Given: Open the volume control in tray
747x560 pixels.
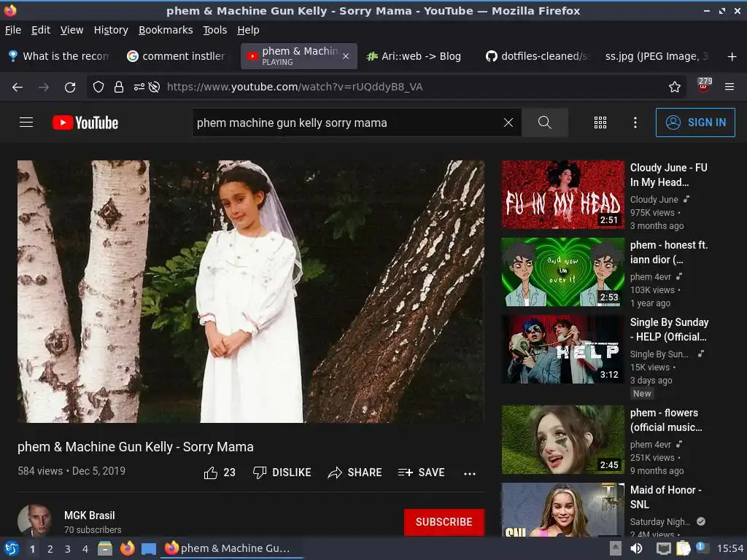Looking at the screenshot, I should (x=636, y=548).
